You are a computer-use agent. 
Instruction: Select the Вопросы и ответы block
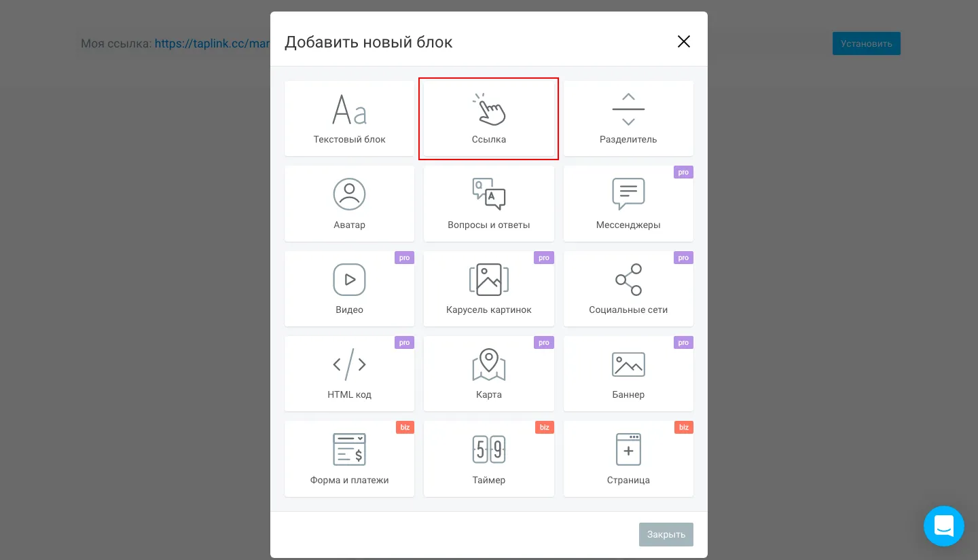point(489,204)
